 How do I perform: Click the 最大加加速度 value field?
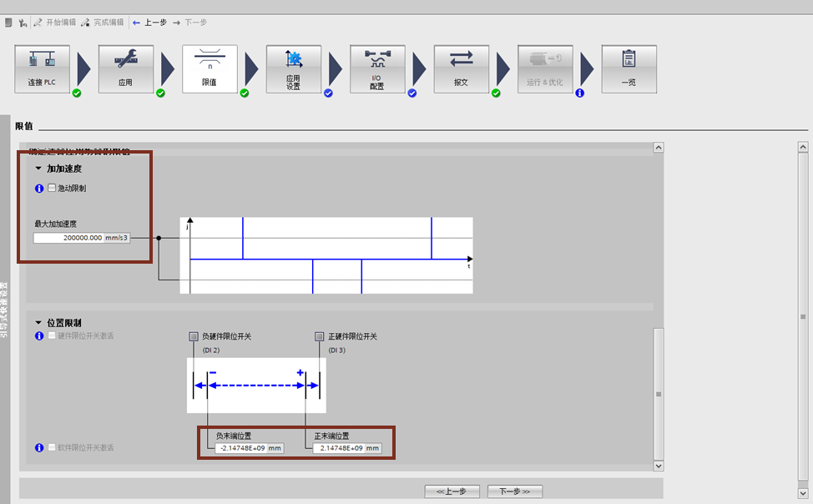point(68,238)
